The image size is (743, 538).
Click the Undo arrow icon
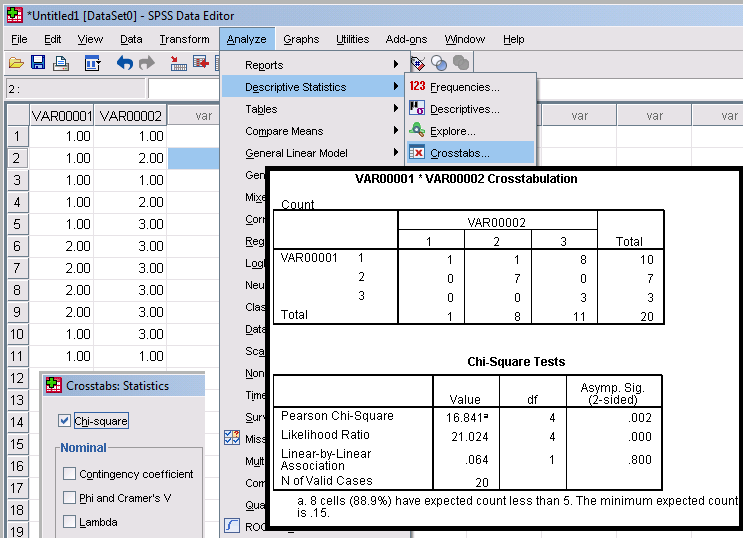point(124,63)
